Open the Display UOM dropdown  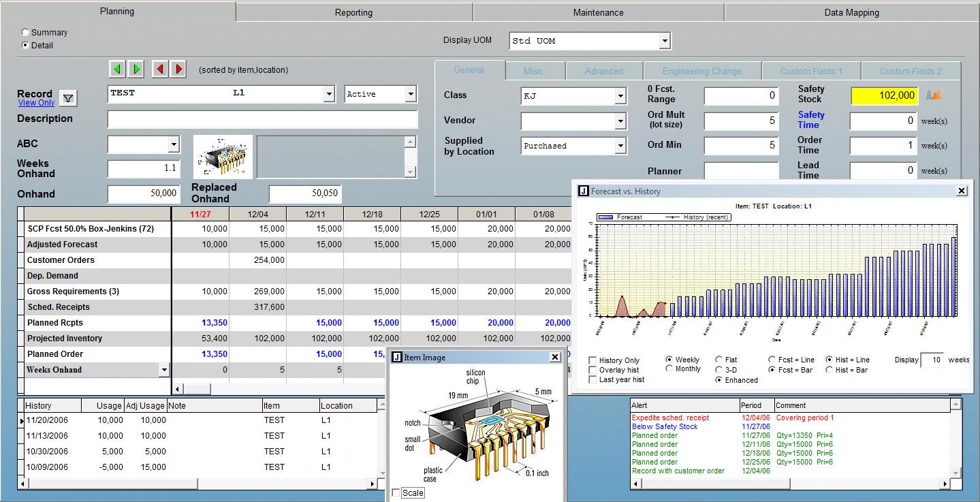pyautogui.click(x=664, y=41)
